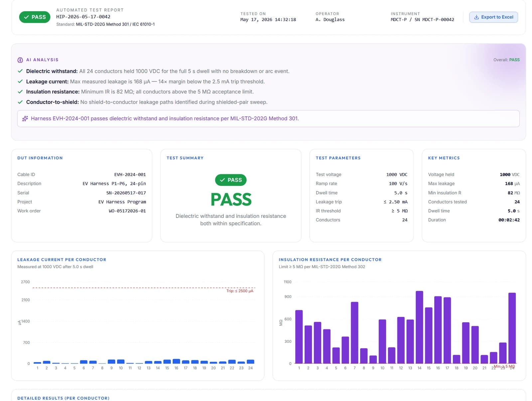Click the Ramp rate value 100 V/s

[398, 183]
